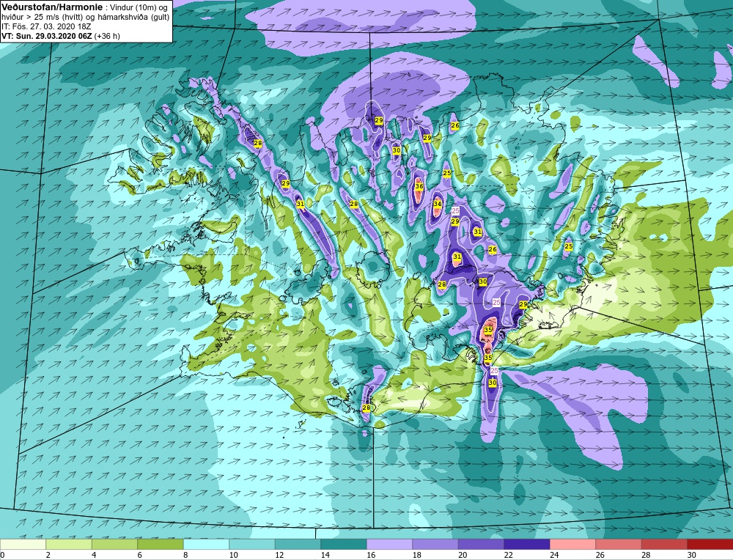Select the legend scale tick label 8
This screenshot has height=560, width=733.
point(185,555)
